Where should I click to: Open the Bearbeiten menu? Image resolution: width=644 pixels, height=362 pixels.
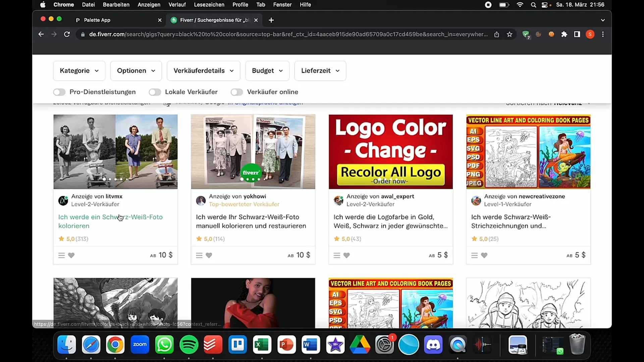pos(116,5)
